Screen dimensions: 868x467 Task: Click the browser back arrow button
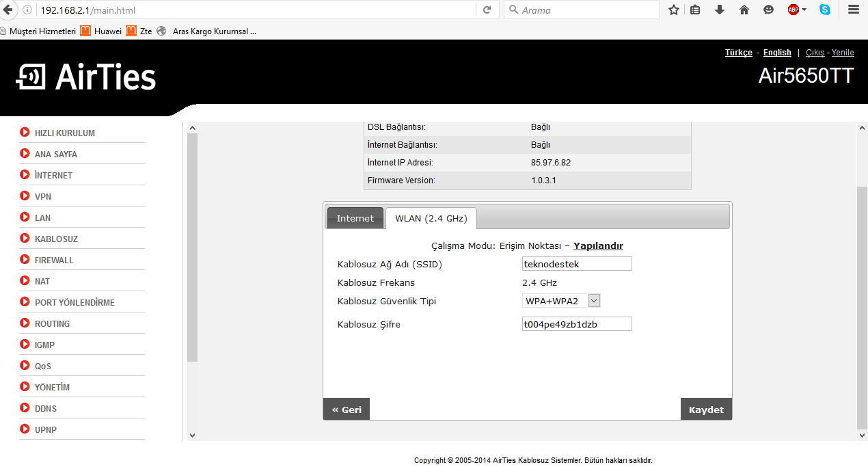tap(9, 10)
